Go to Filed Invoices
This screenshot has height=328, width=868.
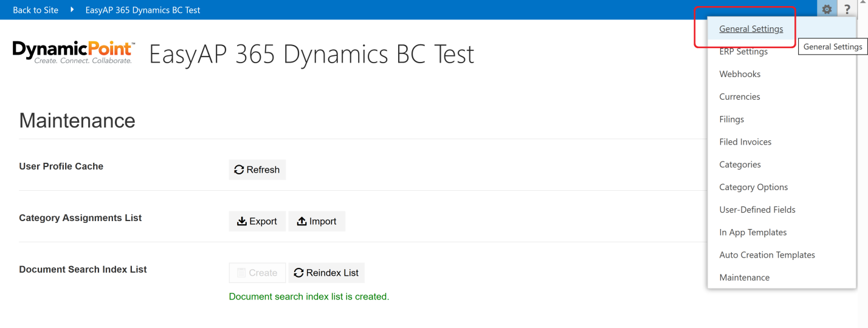click(745, 142)
